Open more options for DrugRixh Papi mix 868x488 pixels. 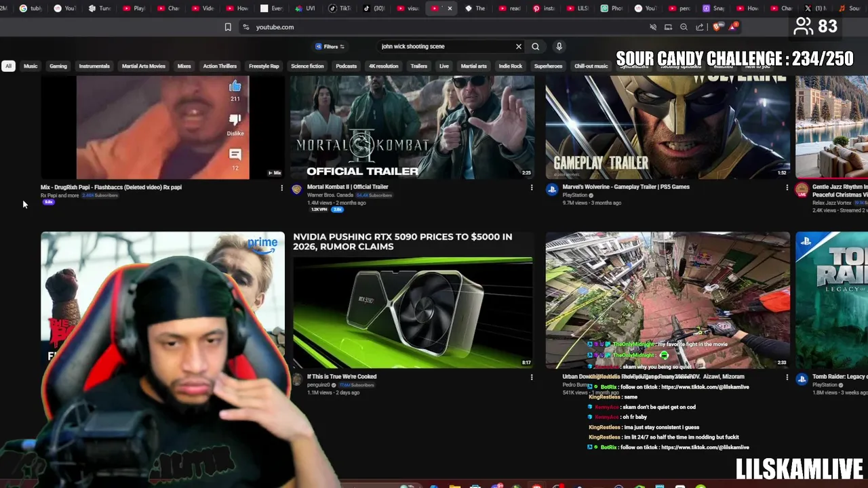coord(281,188)
